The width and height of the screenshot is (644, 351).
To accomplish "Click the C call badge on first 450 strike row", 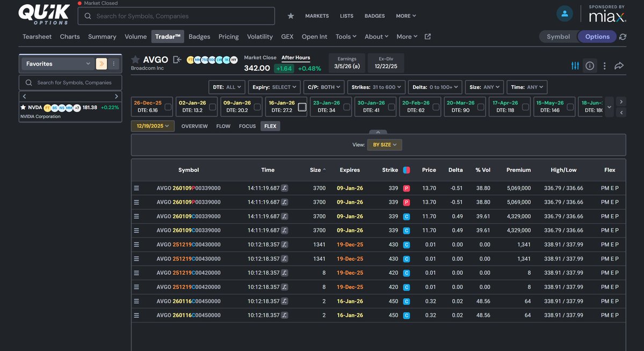I will (x=406, y=301).
